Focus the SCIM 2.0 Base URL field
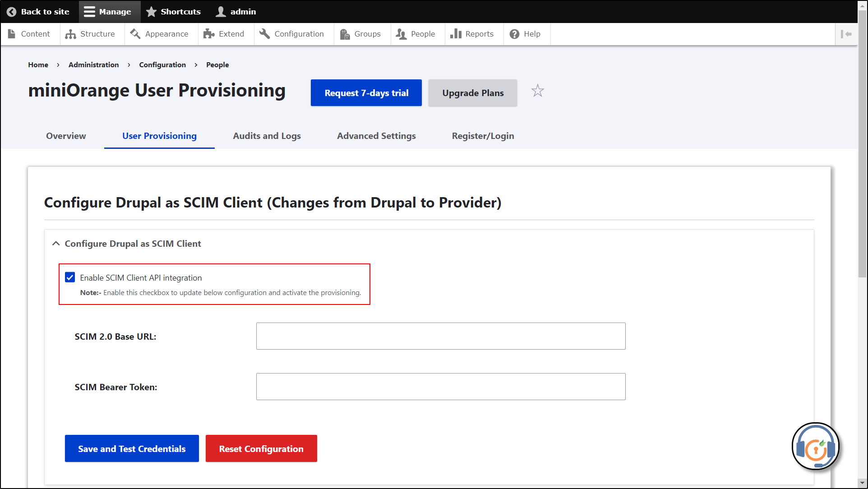This screenshot has width=868, height=489. [x=441, y=336]
